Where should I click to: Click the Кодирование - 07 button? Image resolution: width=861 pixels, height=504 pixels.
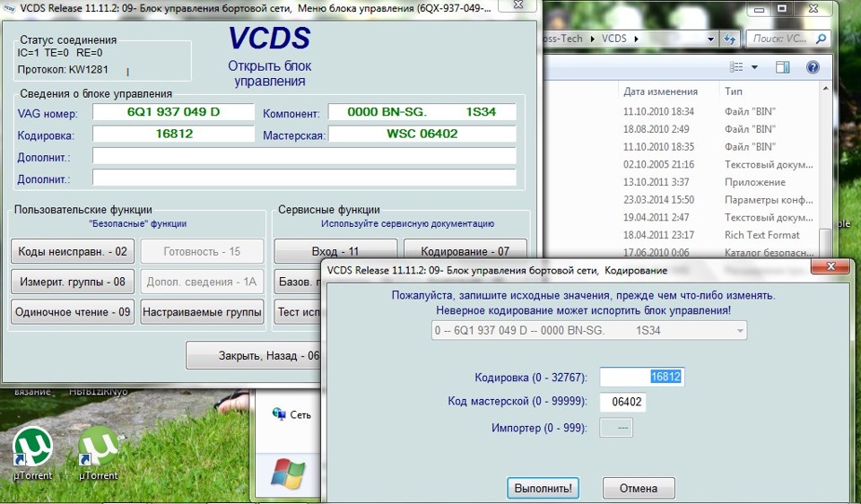465,250
